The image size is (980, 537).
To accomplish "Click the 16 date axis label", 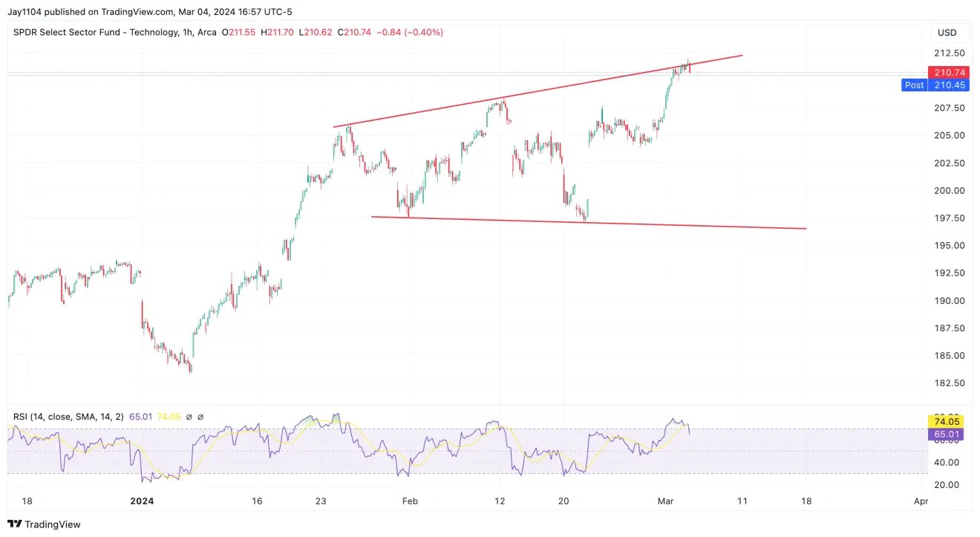I will tap(257, 501).
